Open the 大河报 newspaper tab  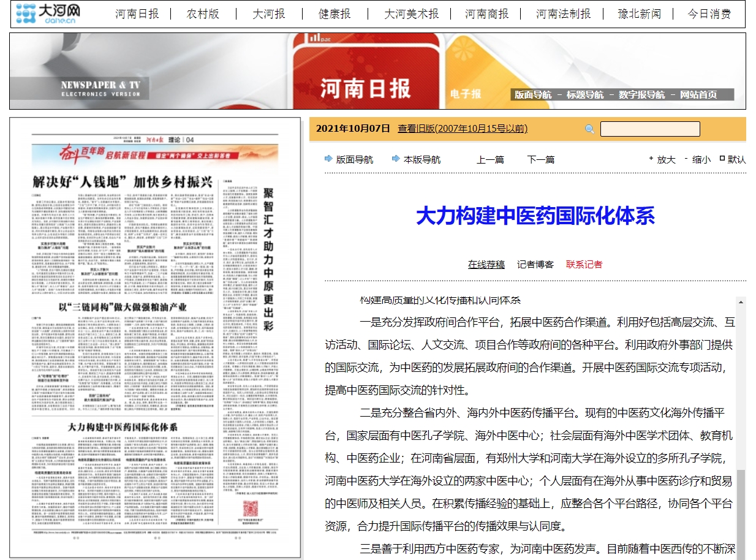[269, 13]
